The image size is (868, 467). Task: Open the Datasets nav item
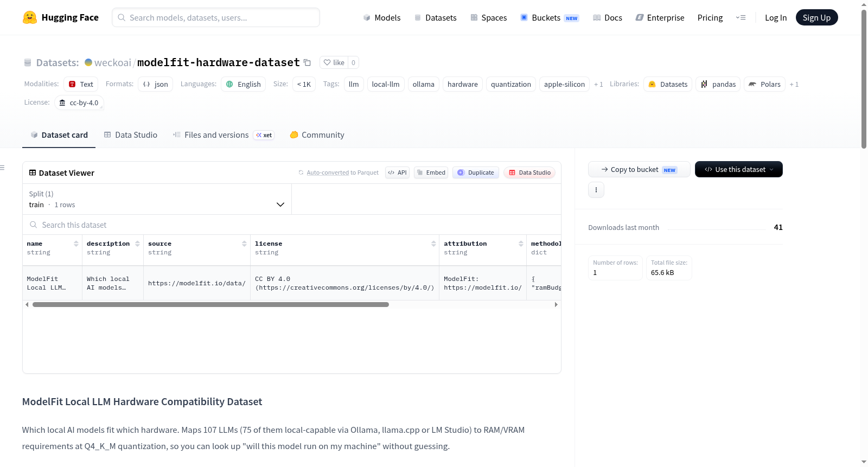click(x=436, y=17)
